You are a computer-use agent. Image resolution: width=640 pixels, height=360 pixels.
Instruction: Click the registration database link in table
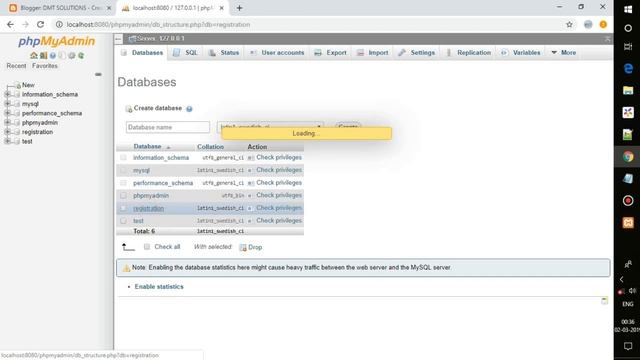149,209
